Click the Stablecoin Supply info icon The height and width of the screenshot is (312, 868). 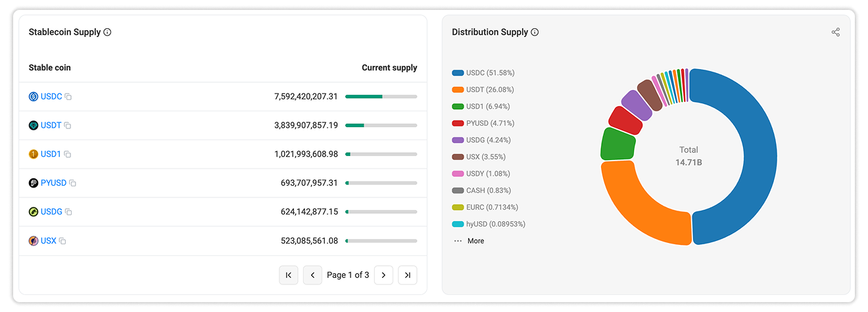tap(107, 32)
